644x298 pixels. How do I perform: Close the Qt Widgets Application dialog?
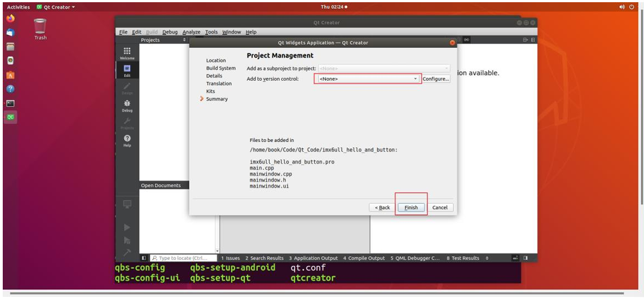(452, 42)
